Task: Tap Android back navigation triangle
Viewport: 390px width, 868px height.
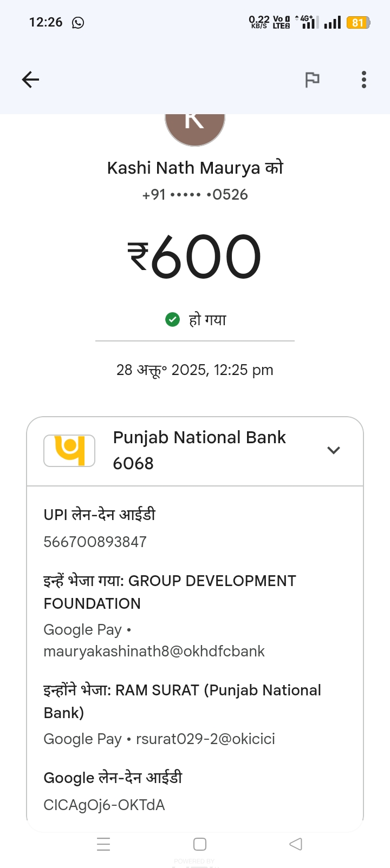Action: (296, 844)
